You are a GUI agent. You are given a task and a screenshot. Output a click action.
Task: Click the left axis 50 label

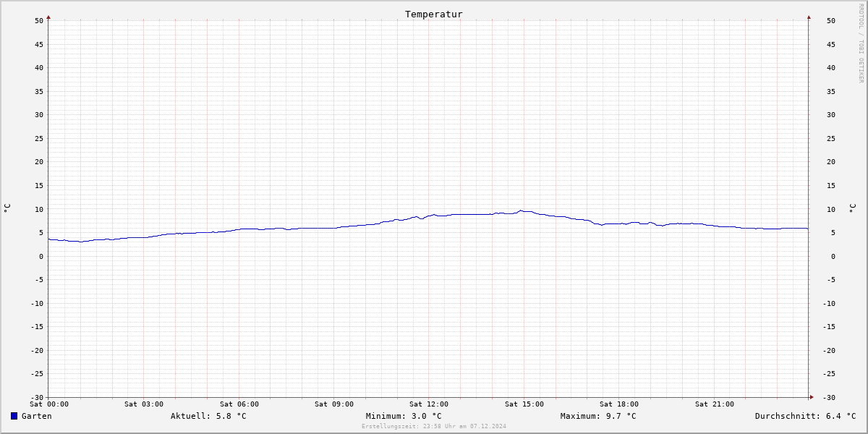point(39,20)
